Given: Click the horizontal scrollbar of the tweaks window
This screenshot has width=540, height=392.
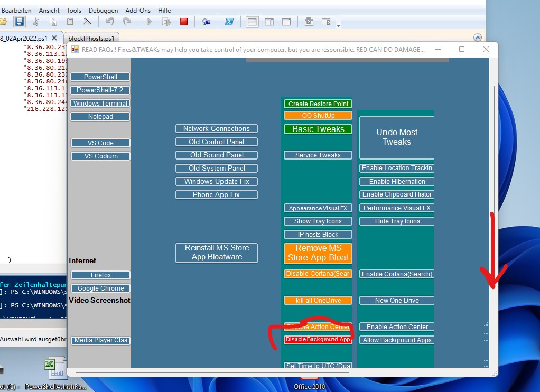Looking at the screenshot, I should (x=212, y=372).
